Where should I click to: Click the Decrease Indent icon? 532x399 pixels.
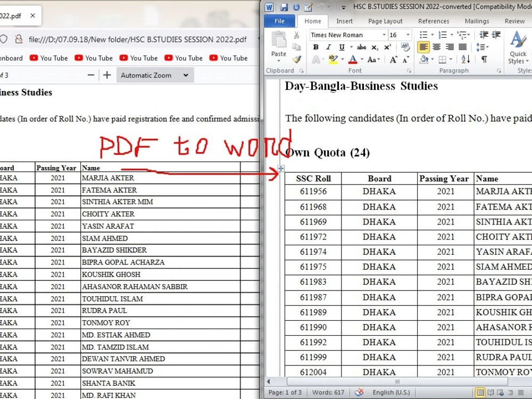click(x=484, y=35)
